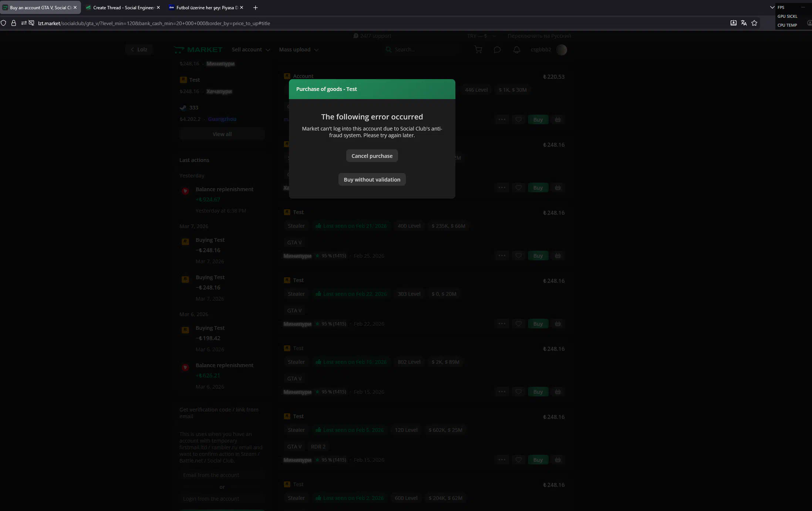This screenshot has width=812, height=511.
Task: Expand the Mass upload dropdown
Action: click(x=299, y=50)
